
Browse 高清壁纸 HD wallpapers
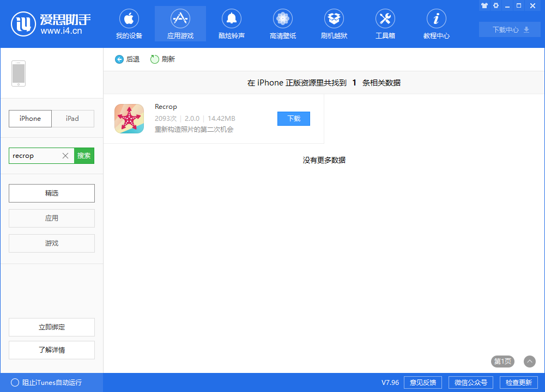pyautogui.click(x=283, y=23)
